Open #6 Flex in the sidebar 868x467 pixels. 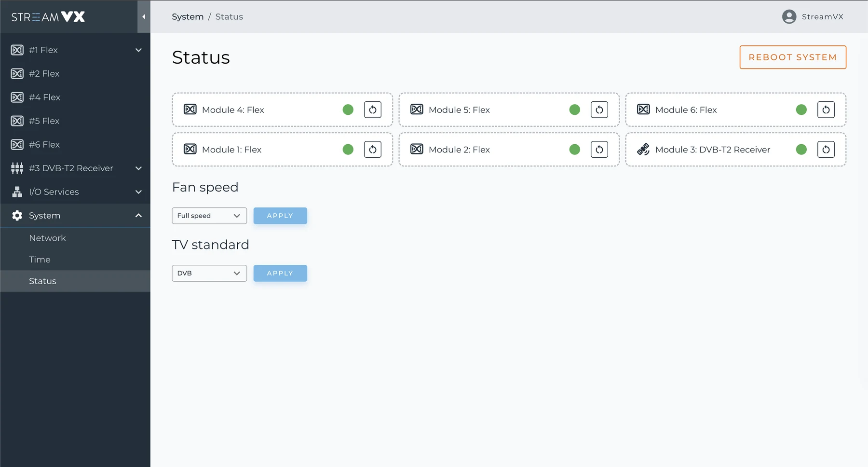coord(75,144)
